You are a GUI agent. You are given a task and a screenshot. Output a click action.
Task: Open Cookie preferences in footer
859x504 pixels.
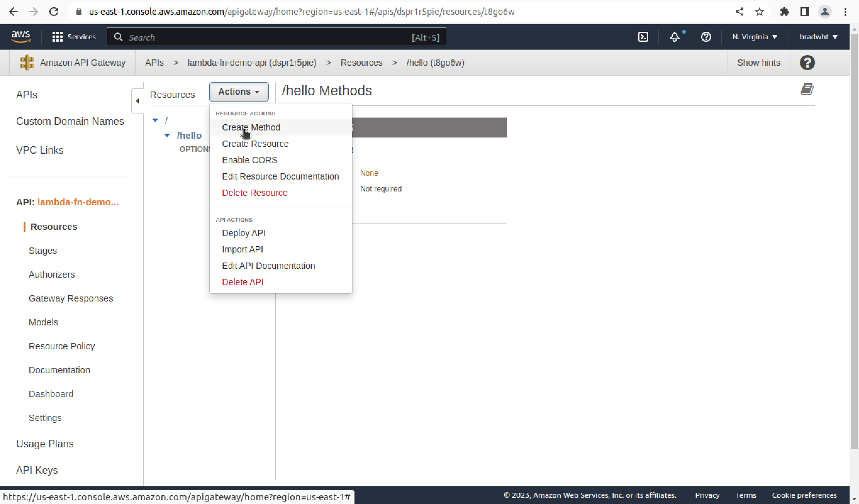(804, 495)
